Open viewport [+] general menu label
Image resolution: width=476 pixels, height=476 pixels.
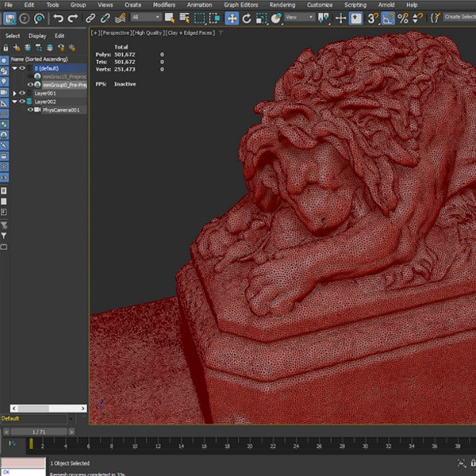click(95, 33)
